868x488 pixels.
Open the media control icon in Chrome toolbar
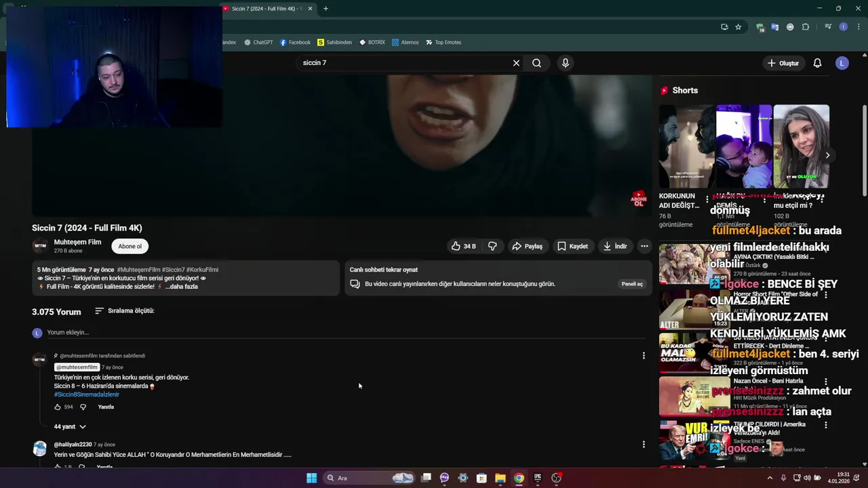click(828, 27)
